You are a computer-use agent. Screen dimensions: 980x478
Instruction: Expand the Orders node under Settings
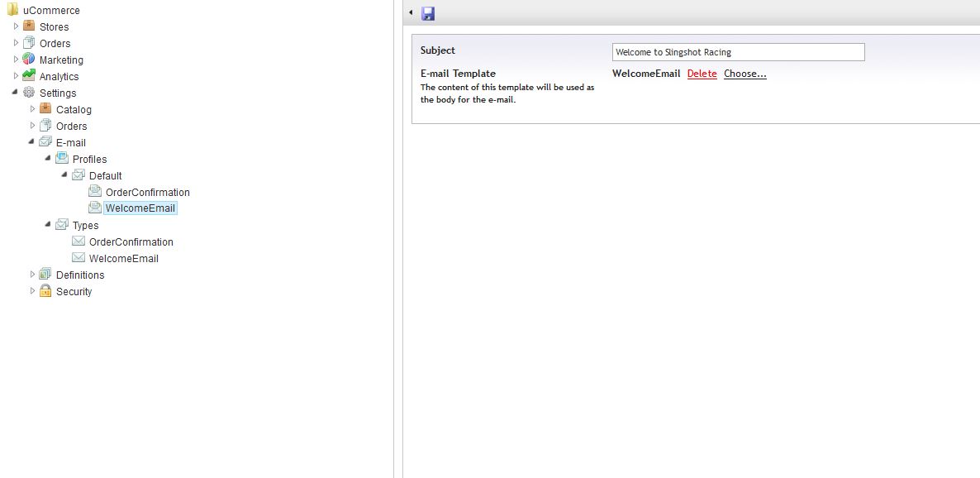32,125
